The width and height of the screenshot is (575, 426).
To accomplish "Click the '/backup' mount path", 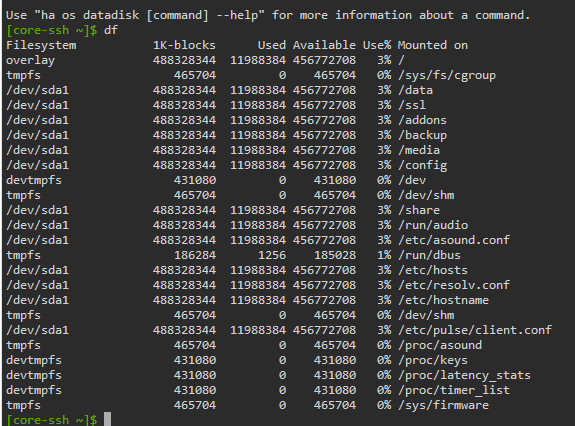I will (x=422, y=135).
